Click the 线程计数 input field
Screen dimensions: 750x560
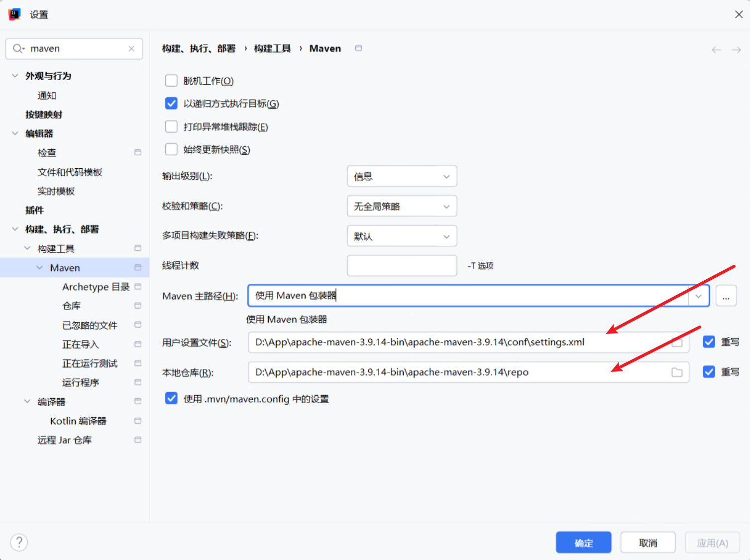click(x=402, y=266)
